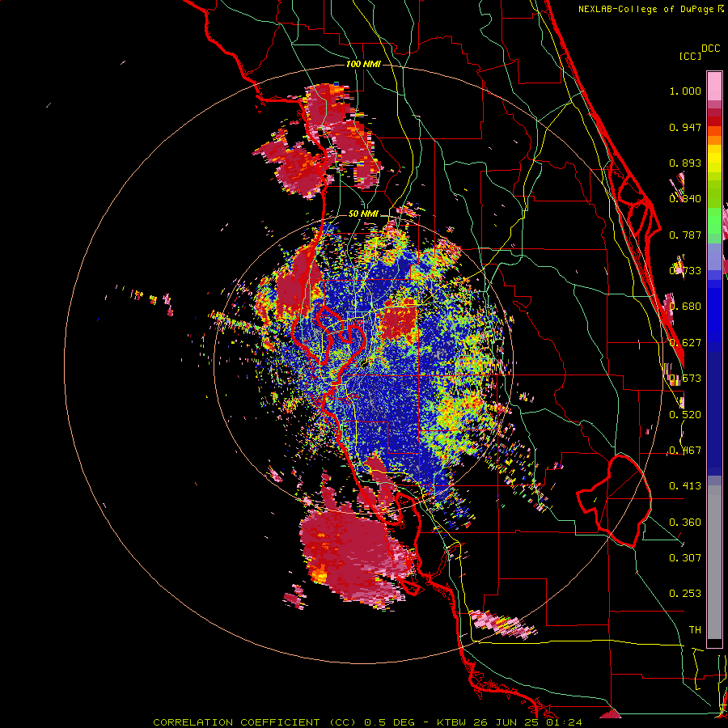The height and width of the screenshot is (728, 728).
Task: Click the gray bottom section of colorbar
Action: [x=714, y=562]
